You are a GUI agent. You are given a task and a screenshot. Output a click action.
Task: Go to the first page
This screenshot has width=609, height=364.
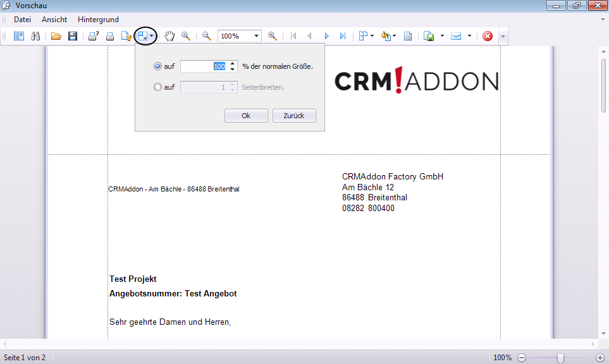293,36
